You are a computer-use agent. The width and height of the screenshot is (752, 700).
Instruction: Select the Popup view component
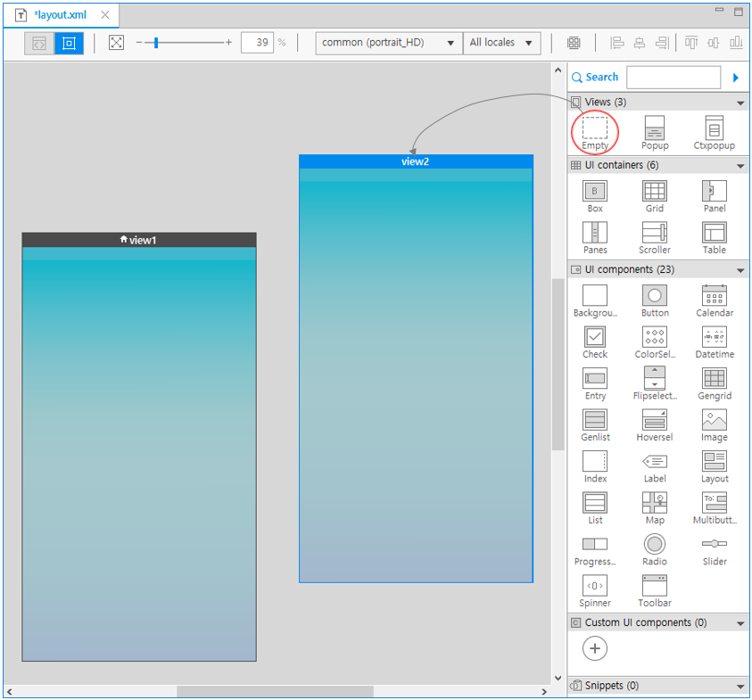click(x=655, y=128)
